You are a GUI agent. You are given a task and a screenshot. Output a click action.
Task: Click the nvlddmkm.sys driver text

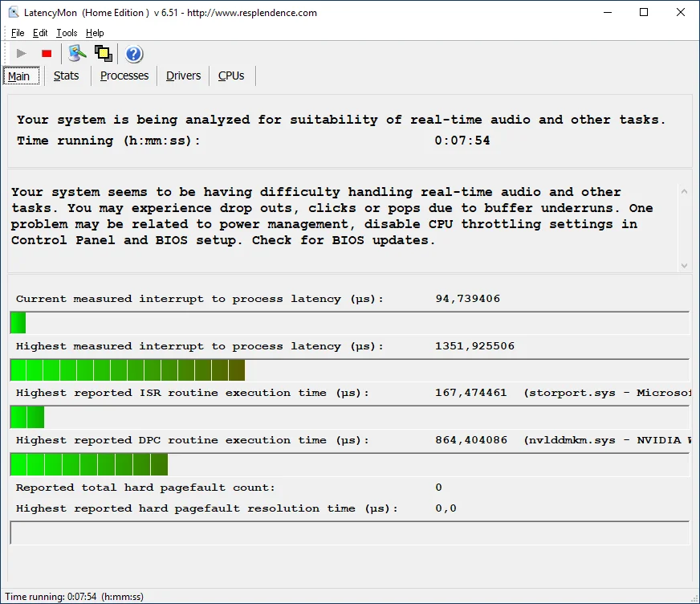tap(608, 440)
